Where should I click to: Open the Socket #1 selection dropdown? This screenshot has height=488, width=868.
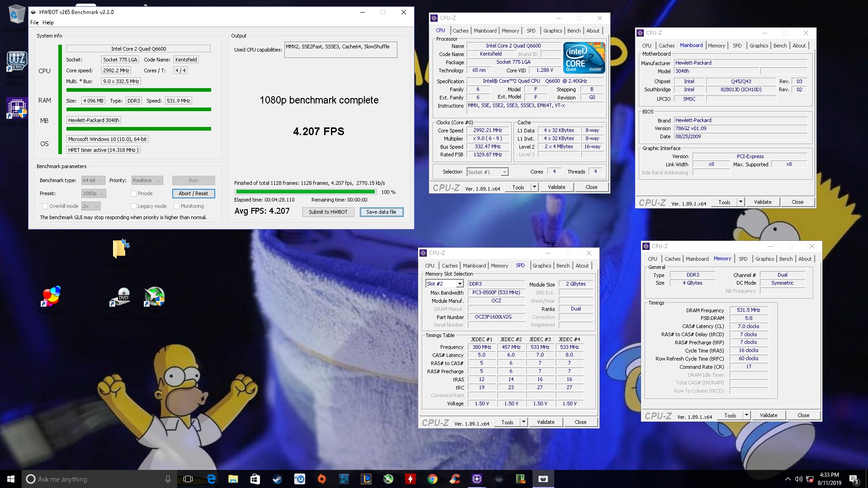point(487,172)
